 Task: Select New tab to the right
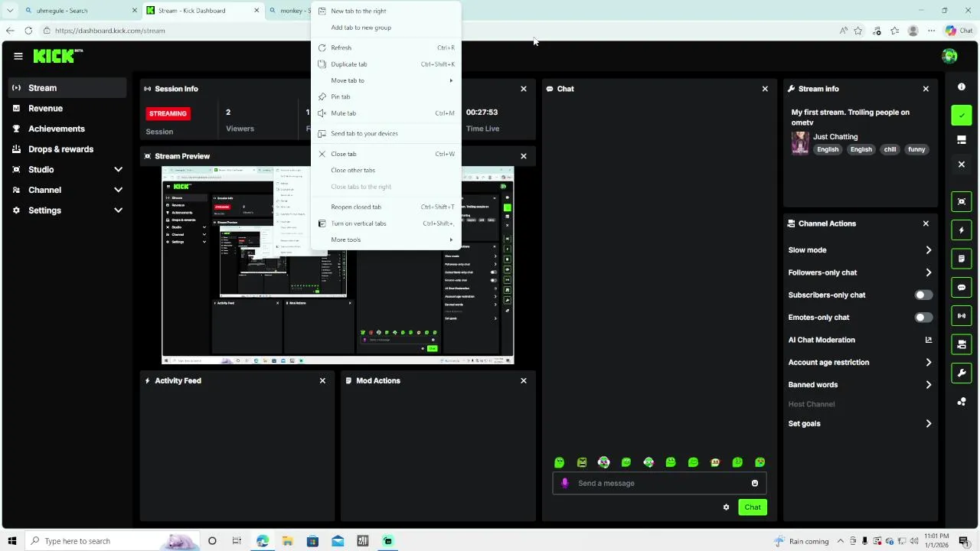pos(386,11)
